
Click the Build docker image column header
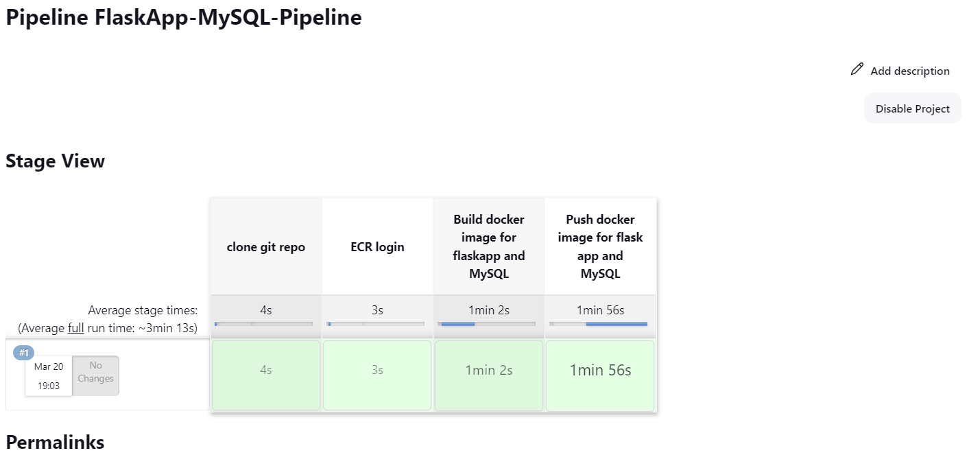point(488,246)
